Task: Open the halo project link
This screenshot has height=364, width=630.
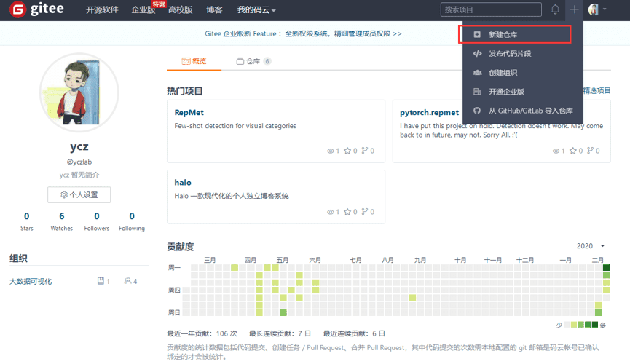Action: click(183, 183)
